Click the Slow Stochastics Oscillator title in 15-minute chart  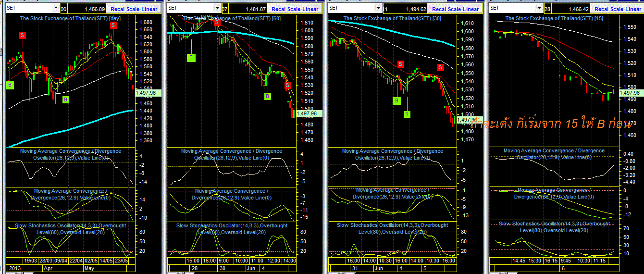554,227
